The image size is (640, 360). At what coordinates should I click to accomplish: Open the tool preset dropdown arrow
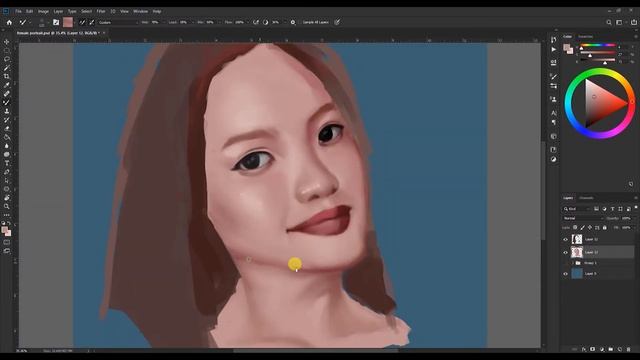pos(29,22)
